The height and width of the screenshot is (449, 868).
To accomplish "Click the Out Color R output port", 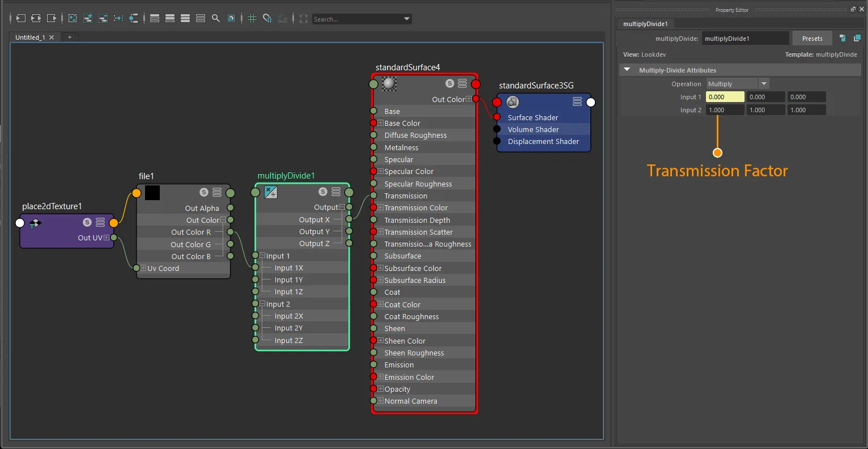I will [230, 232].
